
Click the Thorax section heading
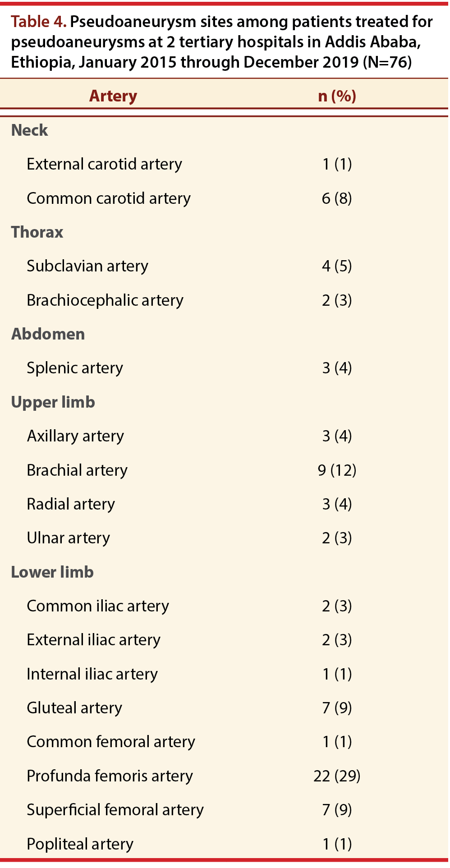pyautogui.click(x=37, y=232)
